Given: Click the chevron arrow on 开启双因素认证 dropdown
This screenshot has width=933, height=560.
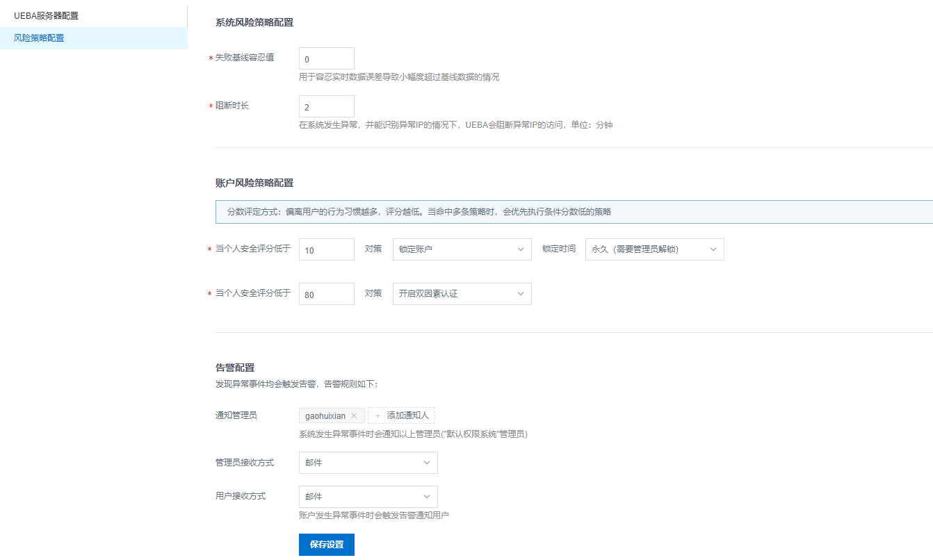Looking at the screenshot, I should coord(520,294).
